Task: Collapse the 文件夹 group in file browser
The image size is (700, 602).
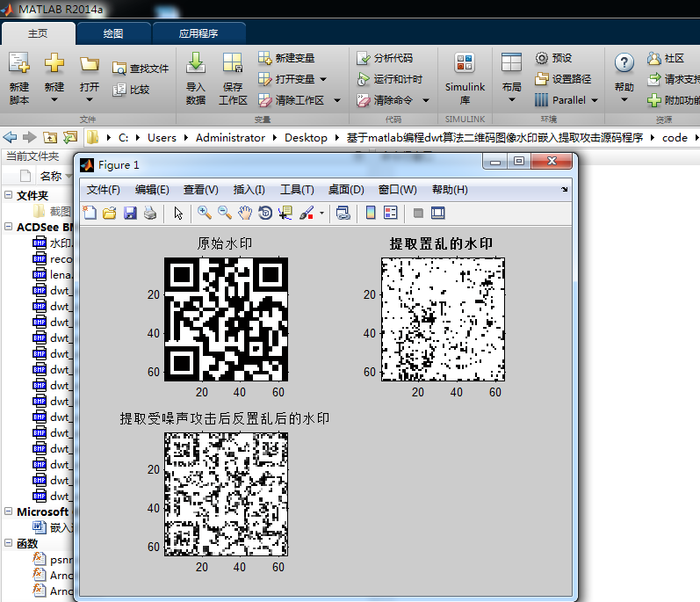Action: 8,195
